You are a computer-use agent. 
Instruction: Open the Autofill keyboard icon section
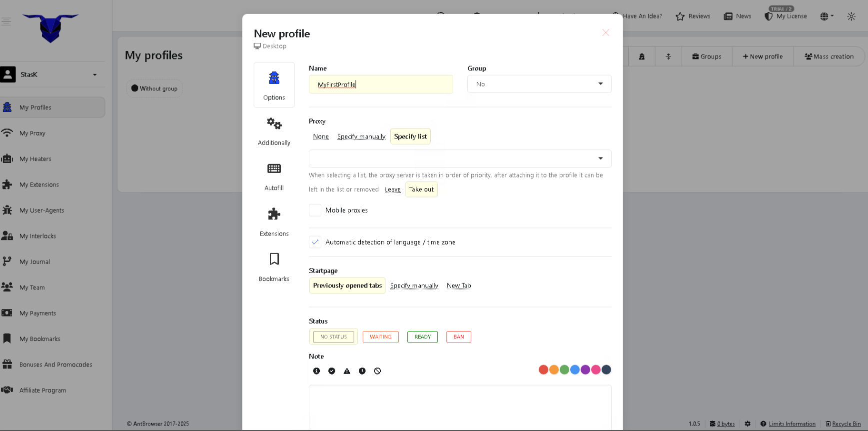[x=274, y=176]
